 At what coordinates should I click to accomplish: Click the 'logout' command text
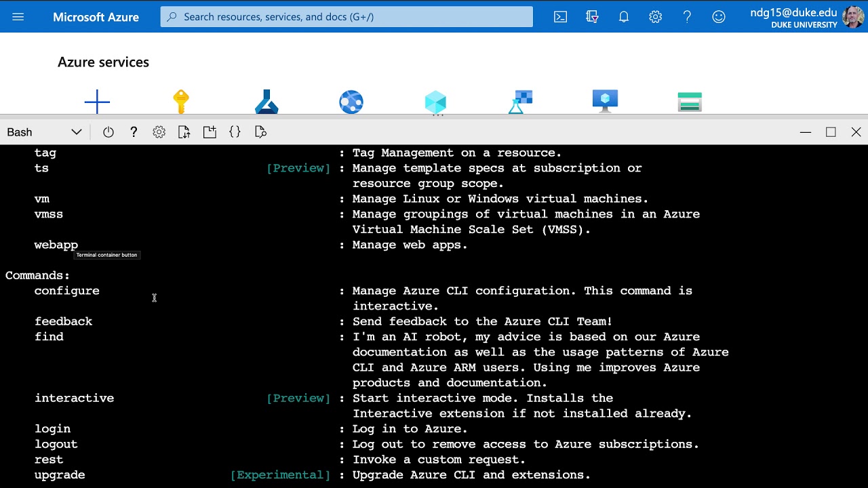pyautogui.click(x=56, y=444)
